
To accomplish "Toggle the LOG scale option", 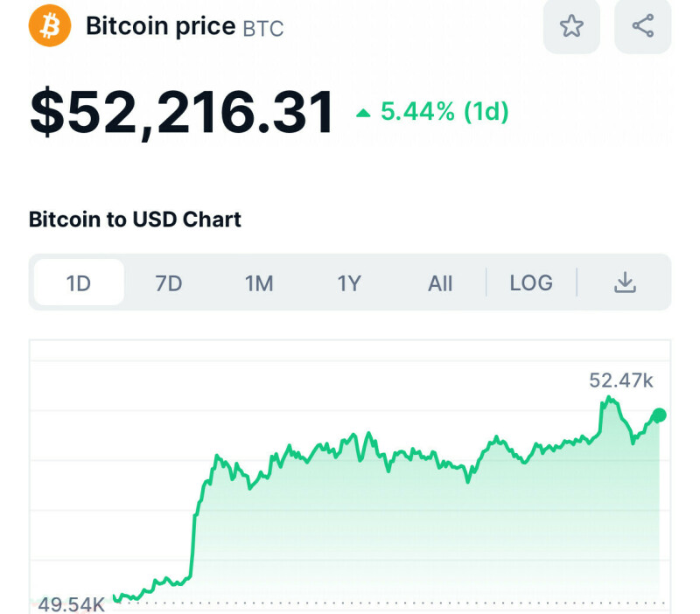I will 531,283.
